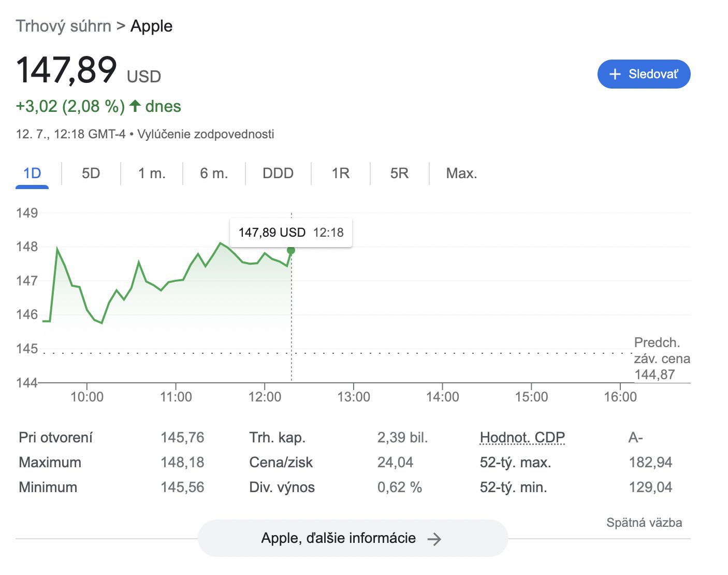The width and height of the screenshot is (728, 575).
Task: Open Vylúčenie zodpovednosti disclaimer link
Action: point(206,134)
